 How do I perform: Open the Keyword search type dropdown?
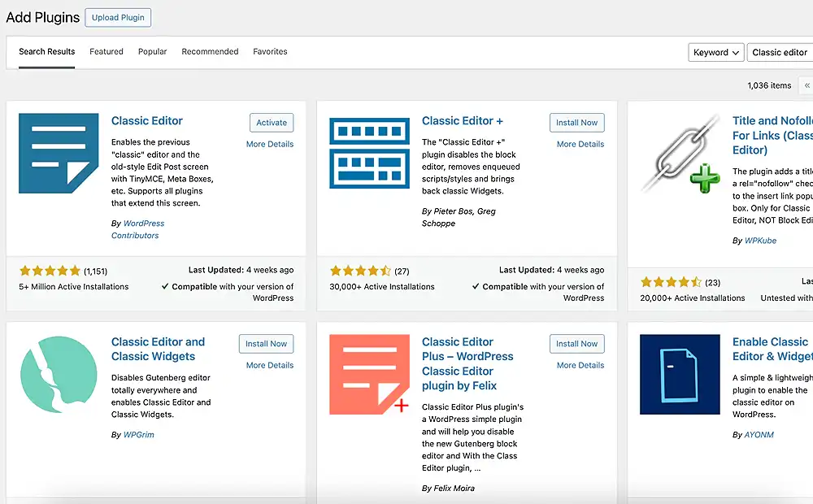(716, 52)
